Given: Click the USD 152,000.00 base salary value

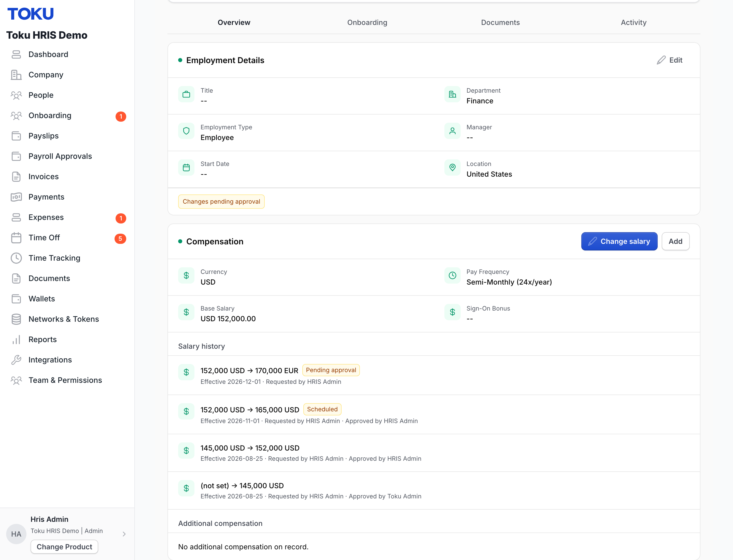Looking at the screenshot, I should (228, 319).
